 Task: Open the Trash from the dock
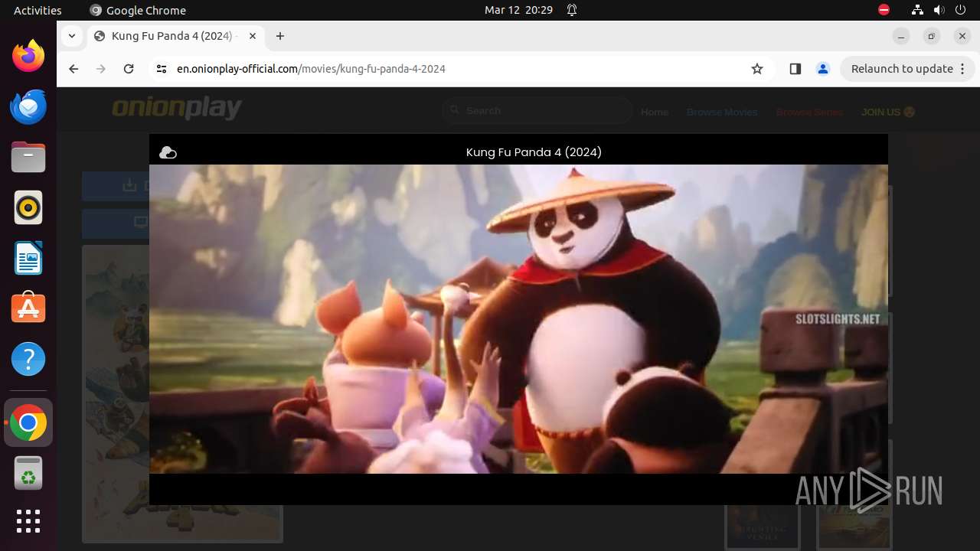(x=28, y=474)
